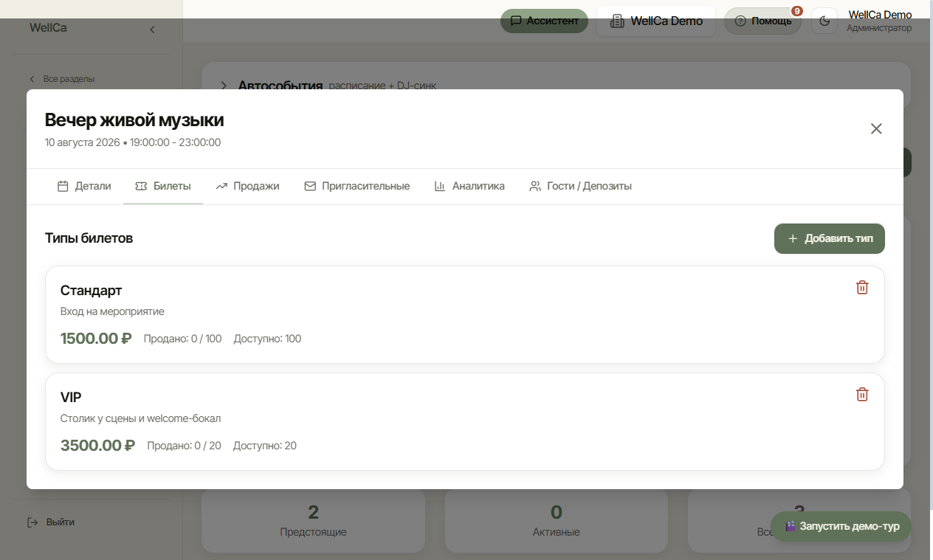Close the Вечер живой музыки dialog

(876, 128)
